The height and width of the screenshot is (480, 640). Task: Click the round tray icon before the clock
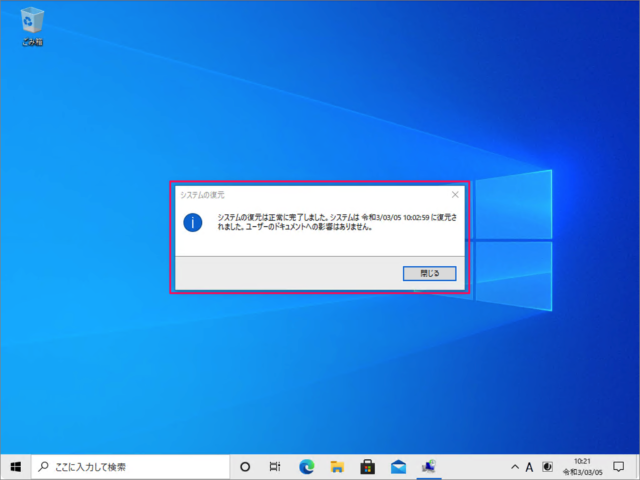pos(547,467)
